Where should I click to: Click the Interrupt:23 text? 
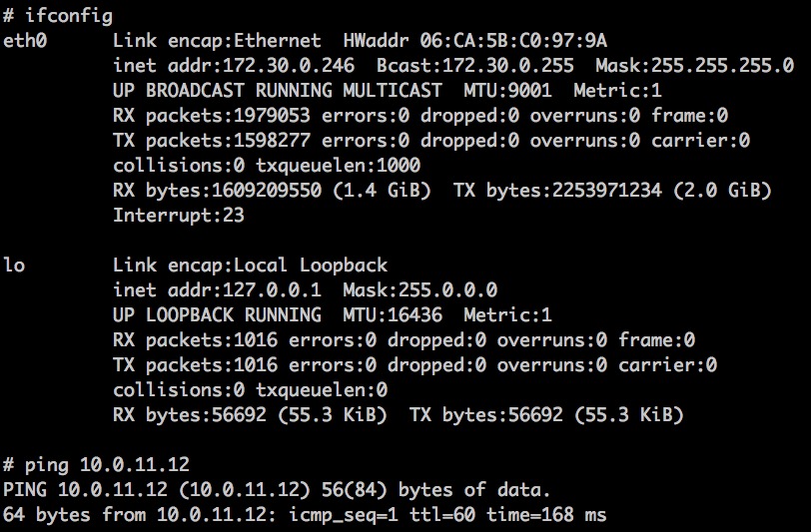pyautogui.click(x=179, y=215)
